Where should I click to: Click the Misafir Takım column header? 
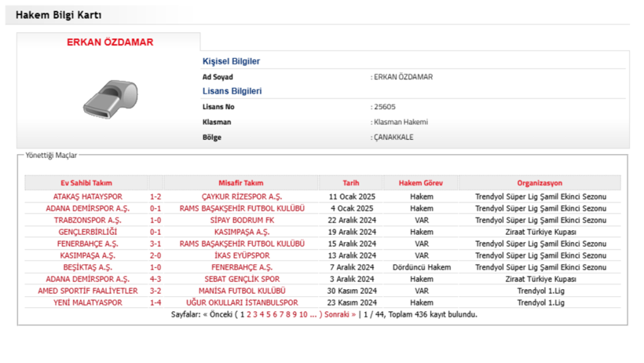click(x=241, y=183)
